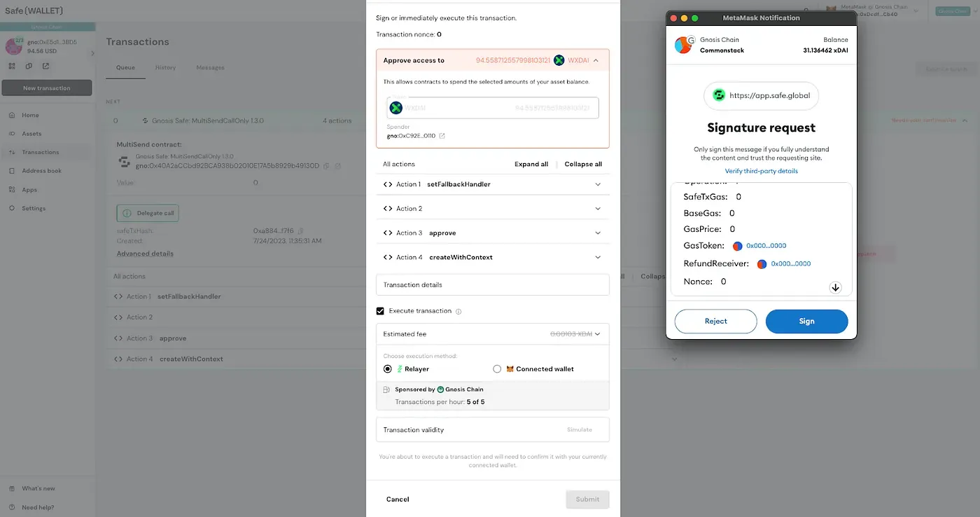Click the Gnosis Chain account avatar in MetaMask
Viewport: 980px width, 517px height.
[x=683, y=45]
